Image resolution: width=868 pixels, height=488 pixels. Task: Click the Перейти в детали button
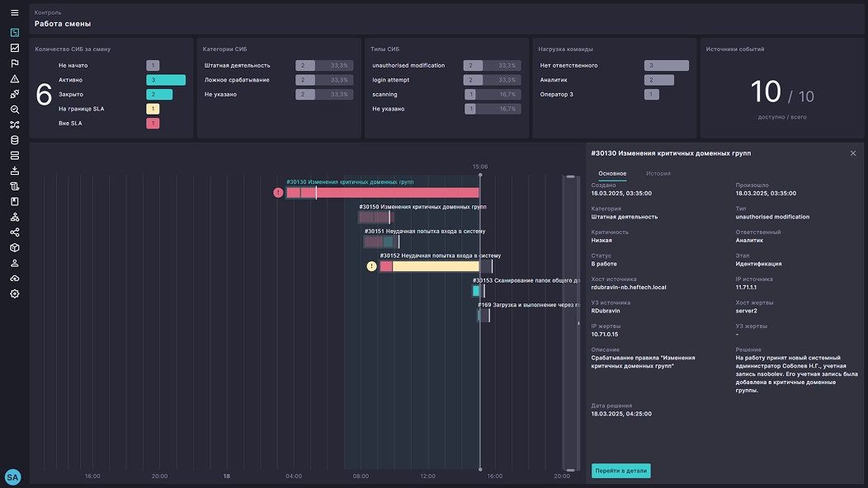tap(620, 471)
